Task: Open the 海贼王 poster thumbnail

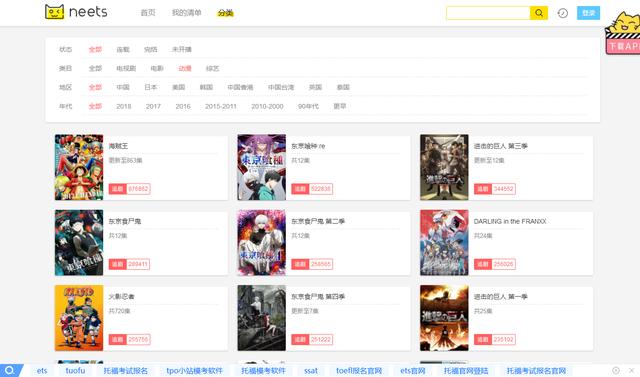Action: (79, 167)
